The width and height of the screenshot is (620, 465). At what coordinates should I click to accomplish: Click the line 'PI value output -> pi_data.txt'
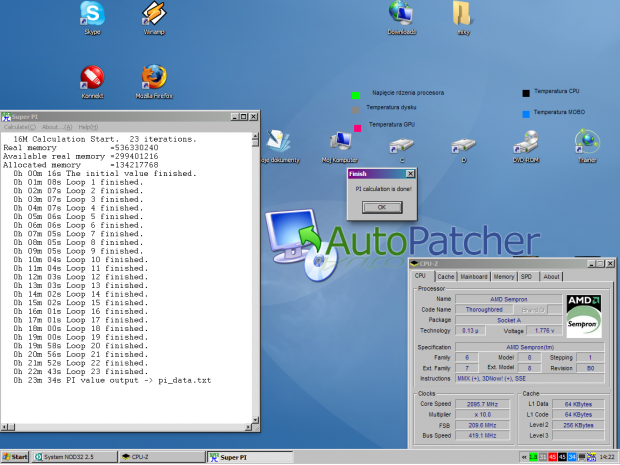click(112, 380)
